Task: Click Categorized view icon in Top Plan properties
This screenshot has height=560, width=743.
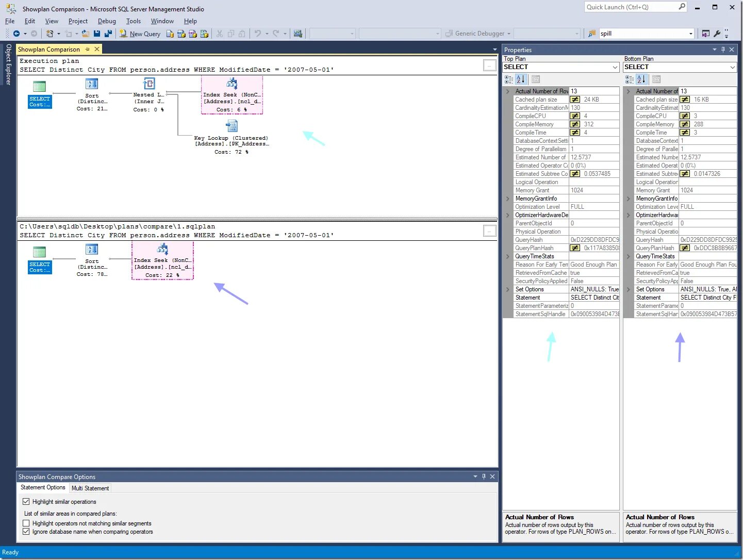Action: click(x=509, y=79)
